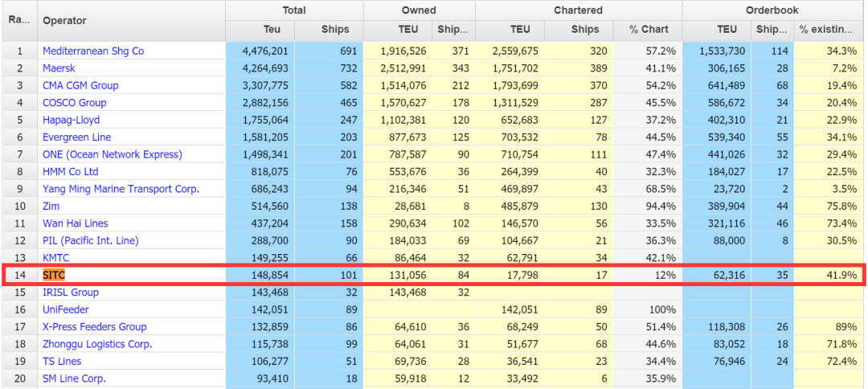Select the Orderbook group header
The width and height of the screenshot is (868, 389).
pos(772,10)
